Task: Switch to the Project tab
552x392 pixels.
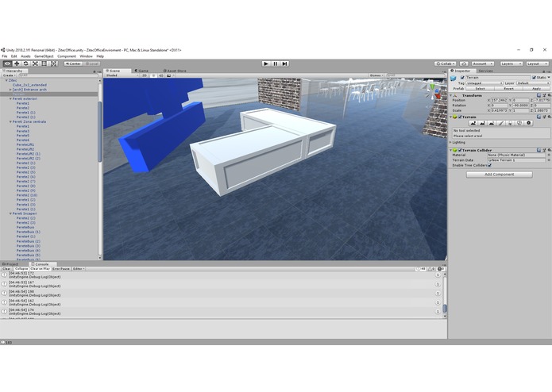Action: 10,264
